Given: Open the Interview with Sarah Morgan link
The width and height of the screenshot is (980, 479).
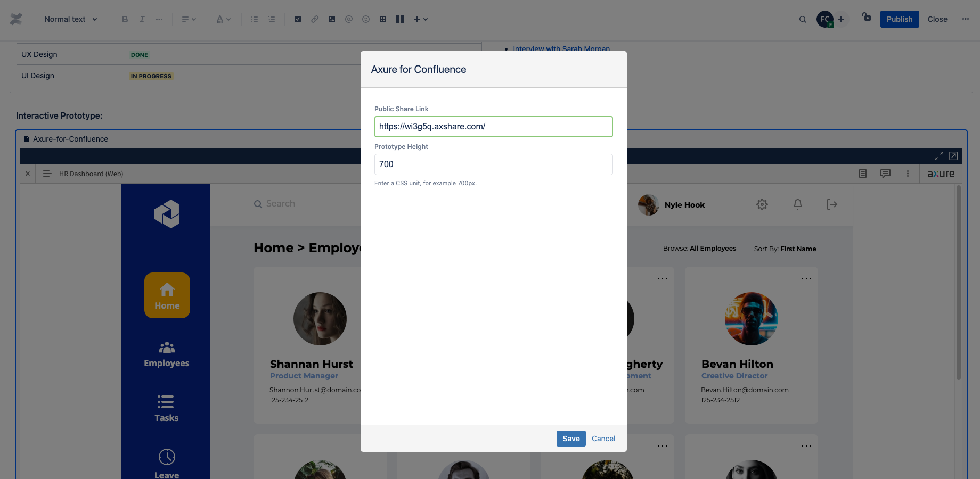Looking at the screenshot, I should (x=561, y=48).
